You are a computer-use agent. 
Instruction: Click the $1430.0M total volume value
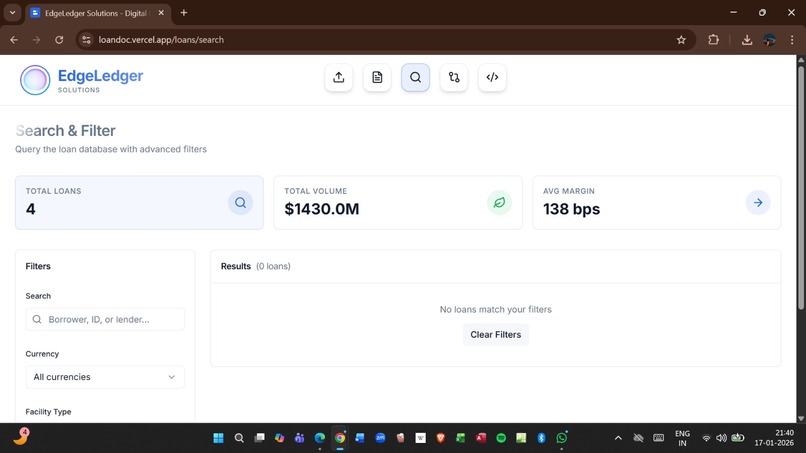tap(322, 209)
